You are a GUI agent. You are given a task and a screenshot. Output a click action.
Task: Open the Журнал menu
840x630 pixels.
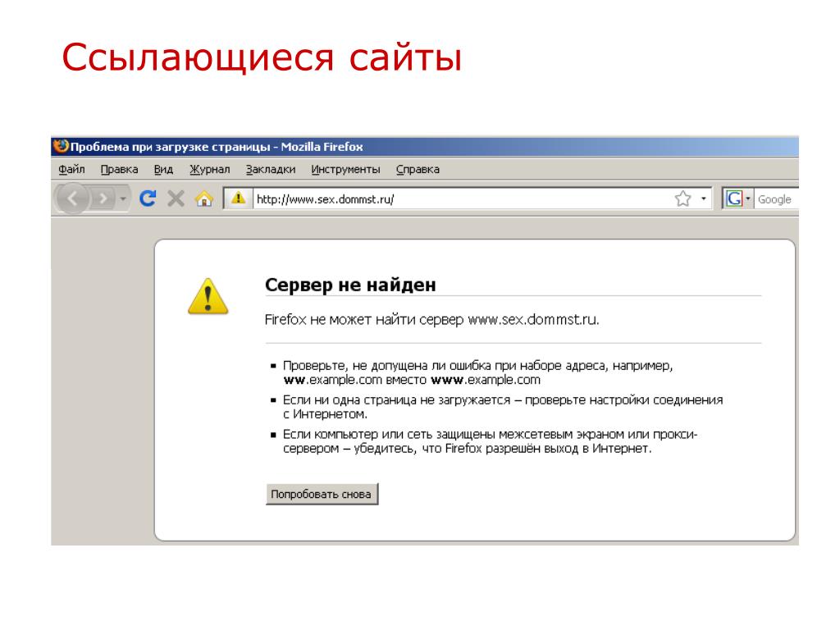pos(209,169)
